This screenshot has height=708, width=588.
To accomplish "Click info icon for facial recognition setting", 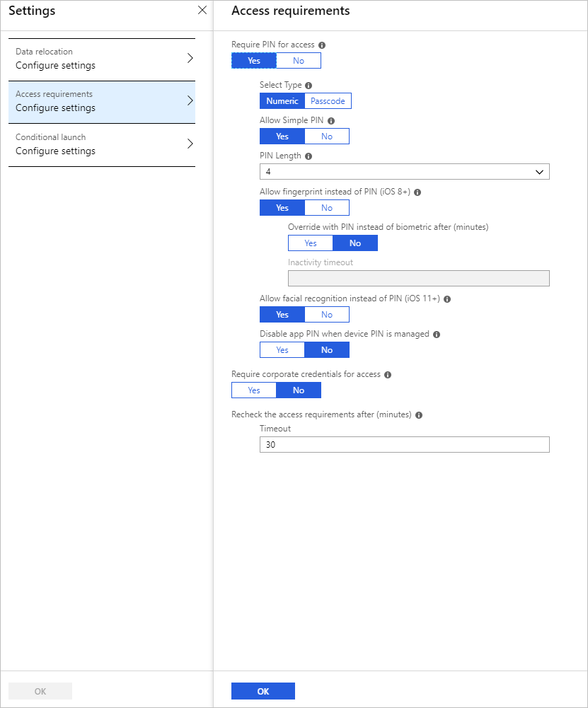I will pos(447,299).
